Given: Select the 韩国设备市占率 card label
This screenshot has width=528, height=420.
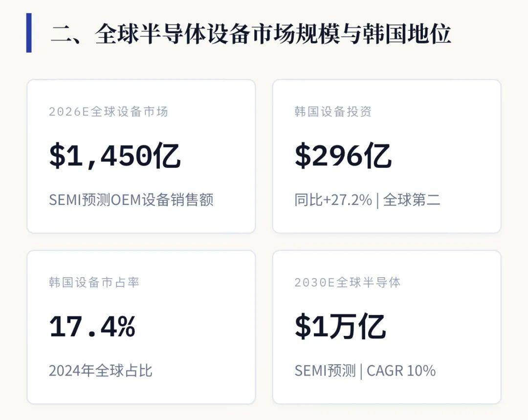Looking at the screenshot, I should tap(94, 282).
